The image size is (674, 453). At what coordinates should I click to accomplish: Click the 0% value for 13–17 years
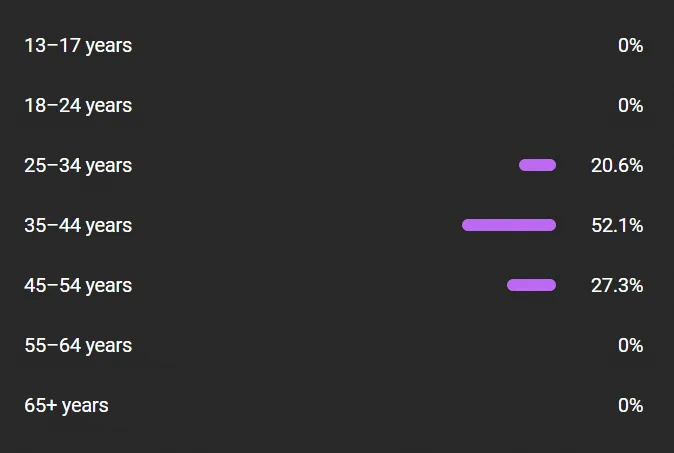coord(631,46)
